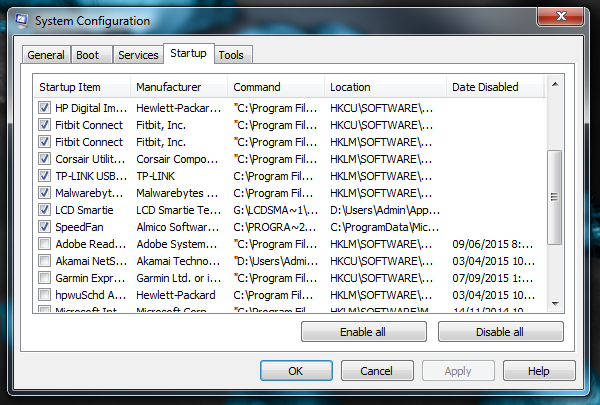Select the '"D:\Users\Admi...' command cell
The height and width of the screenshot is (405, 600).
coord(276,261)
